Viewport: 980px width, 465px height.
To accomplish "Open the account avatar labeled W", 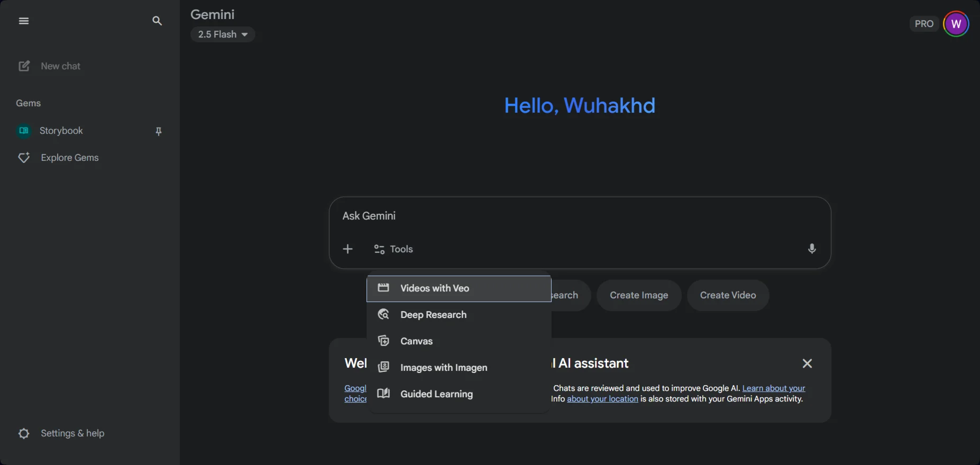I will coord(956,24).
